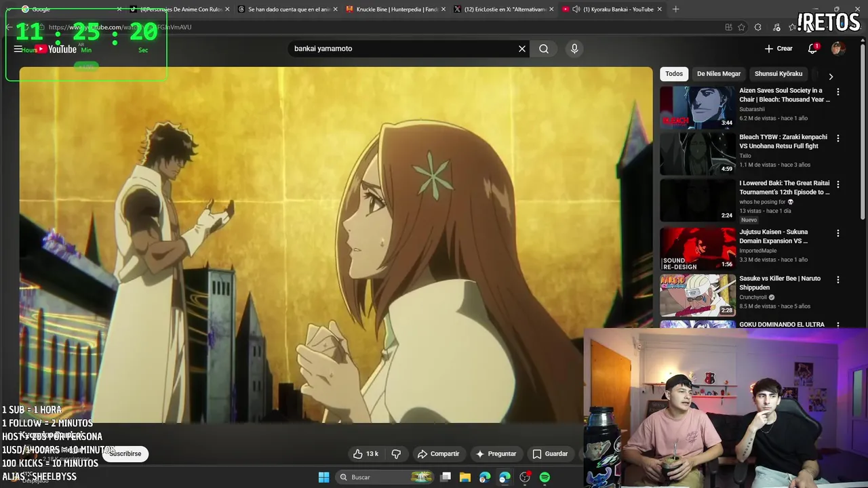
Task: Switch to Personajes De Anime Con Rulos tab
Action: pyautogui.click(x=179, y=9)
